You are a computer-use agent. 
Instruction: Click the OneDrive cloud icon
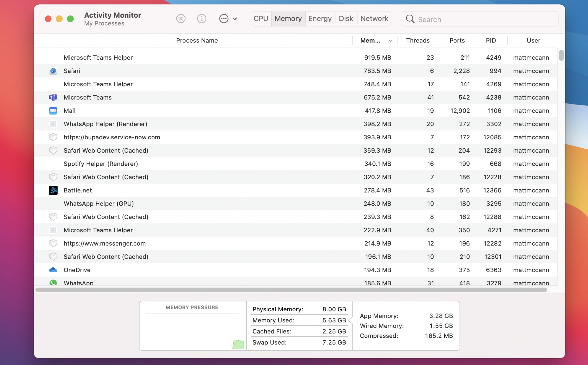pyautogui.click(x=53, y=270)
